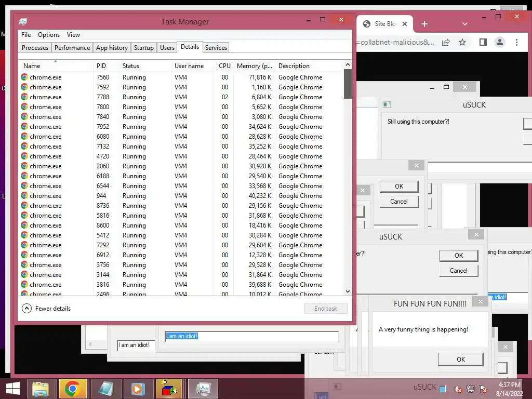Viewport: 532px width, 399px height.
Task: Click Cancel in the small middle dialog
Action: pos(399,202)
